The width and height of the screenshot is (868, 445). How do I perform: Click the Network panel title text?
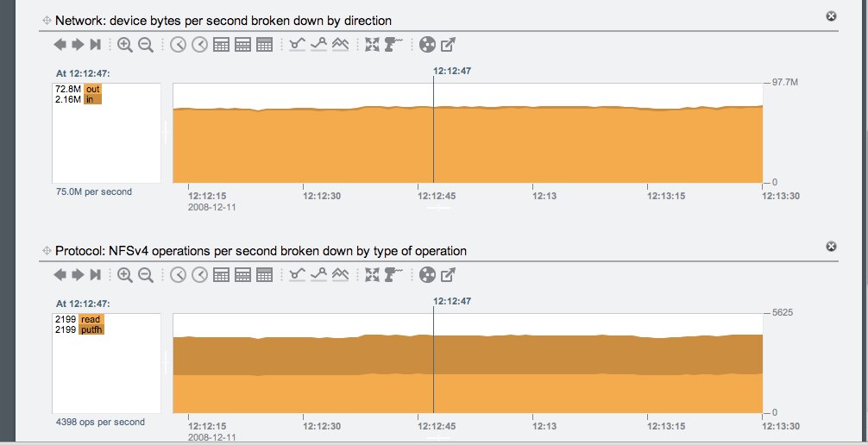pyautogui.click(x=224, y=19)
